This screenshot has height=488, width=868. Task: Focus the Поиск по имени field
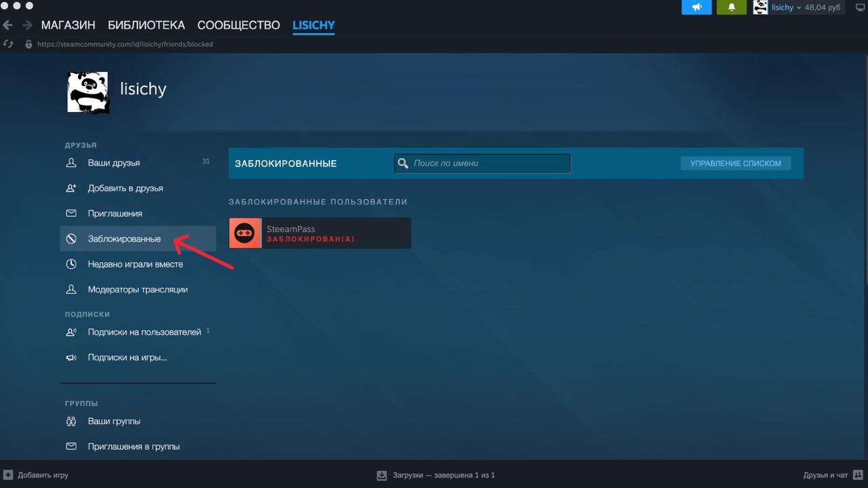tap(482, 163)
